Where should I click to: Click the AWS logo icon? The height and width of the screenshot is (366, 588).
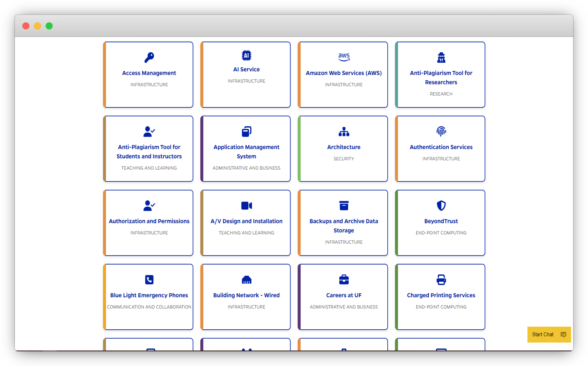click(344, 57)
